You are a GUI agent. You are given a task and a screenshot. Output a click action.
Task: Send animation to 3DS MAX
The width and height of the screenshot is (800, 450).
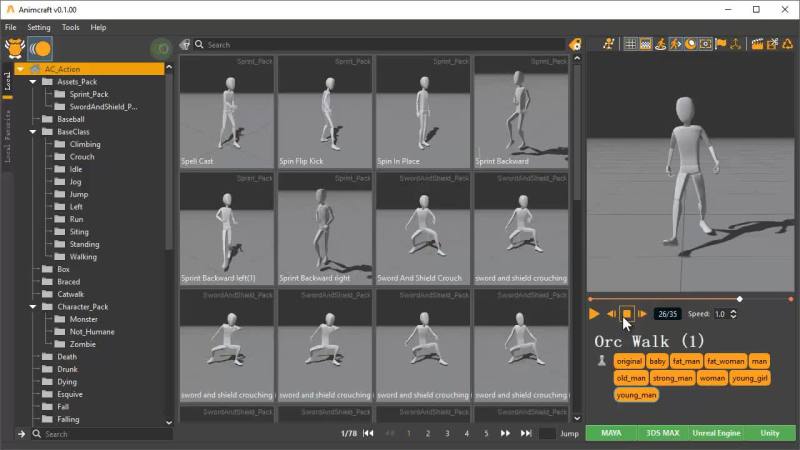(663, 433)
